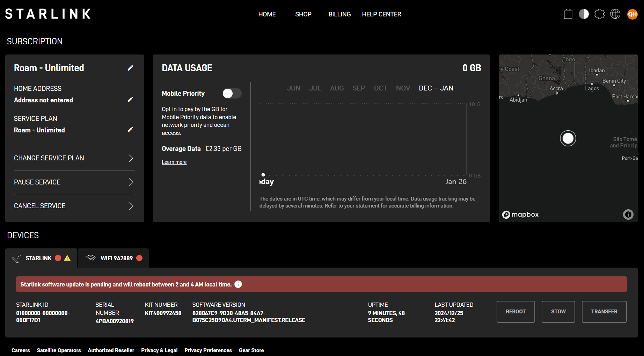Edit the service plan pencil icon
Image resolution: width=644 pixels, height=356 pixels.
pos(130,130)
